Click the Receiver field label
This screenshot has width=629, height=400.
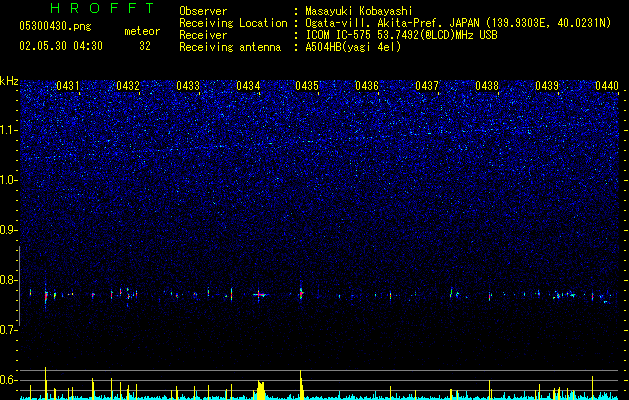pos(203,35)
